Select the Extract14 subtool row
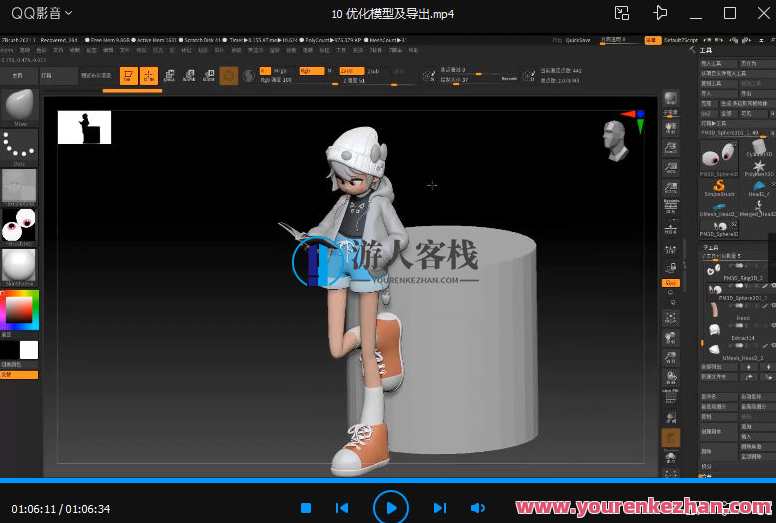The height and width of the screenshot is (523, 776). [x=737, y=331]
